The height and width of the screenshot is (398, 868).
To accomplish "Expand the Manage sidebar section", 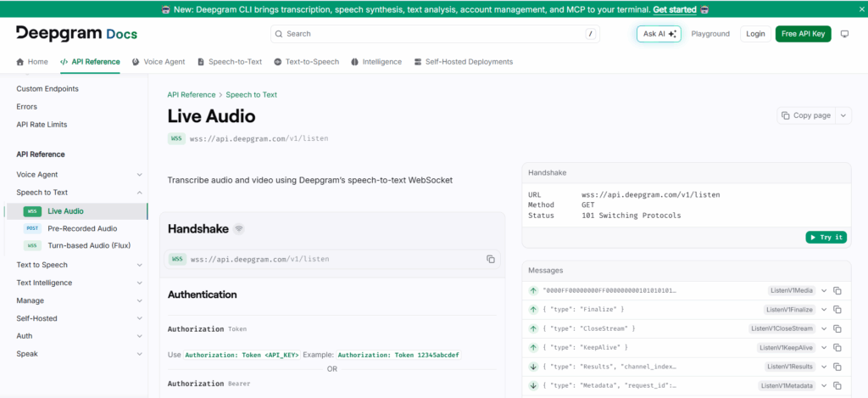I will (x=140, y=300).
